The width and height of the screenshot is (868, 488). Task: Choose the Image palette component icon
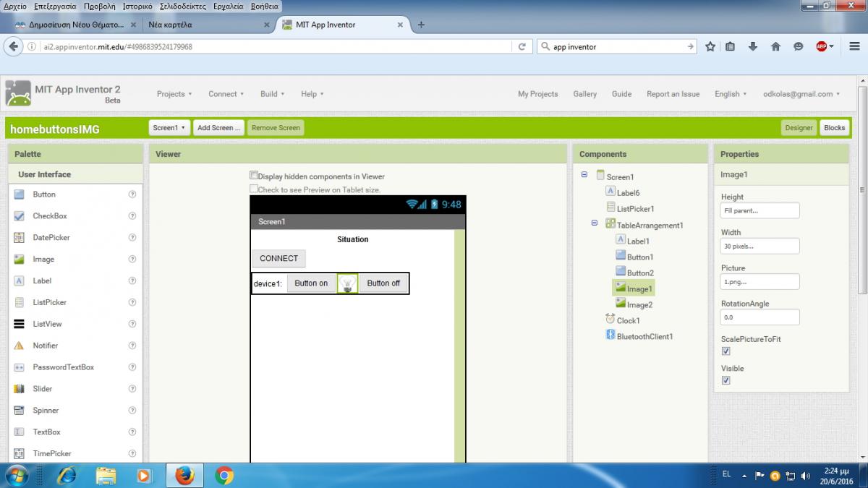pyautogui.click(x=20, y=259)
